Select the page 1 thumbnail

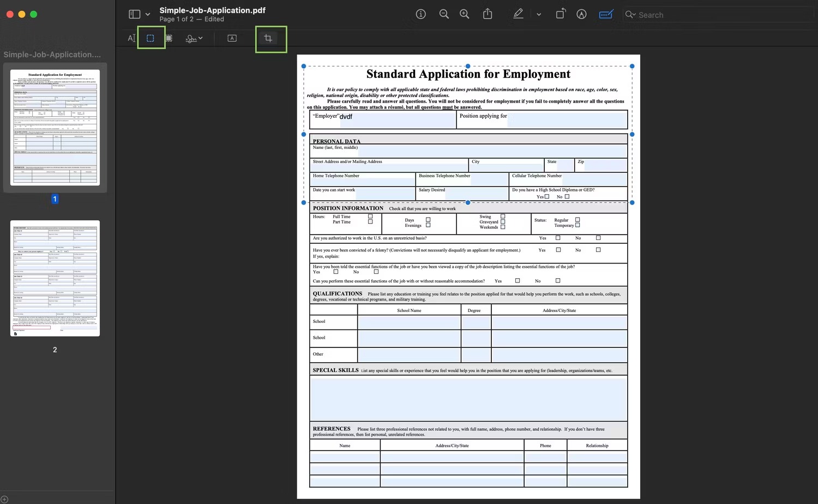pyautogui.click(x=55, y=127)
